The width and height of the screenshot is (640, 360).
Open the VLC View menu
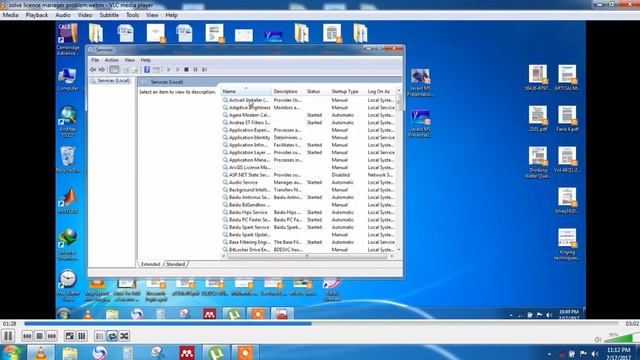pyautogui.click(x=152, y=15)
